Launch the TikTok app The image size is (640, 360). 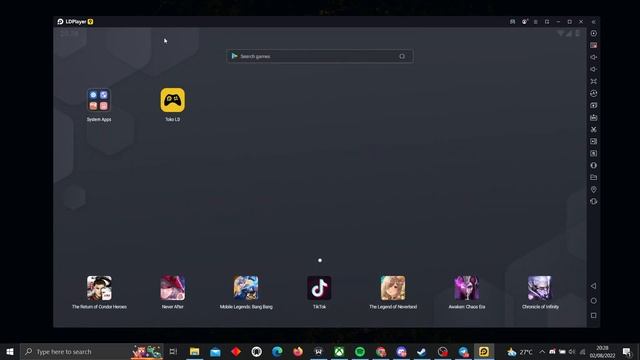point(319,288)
